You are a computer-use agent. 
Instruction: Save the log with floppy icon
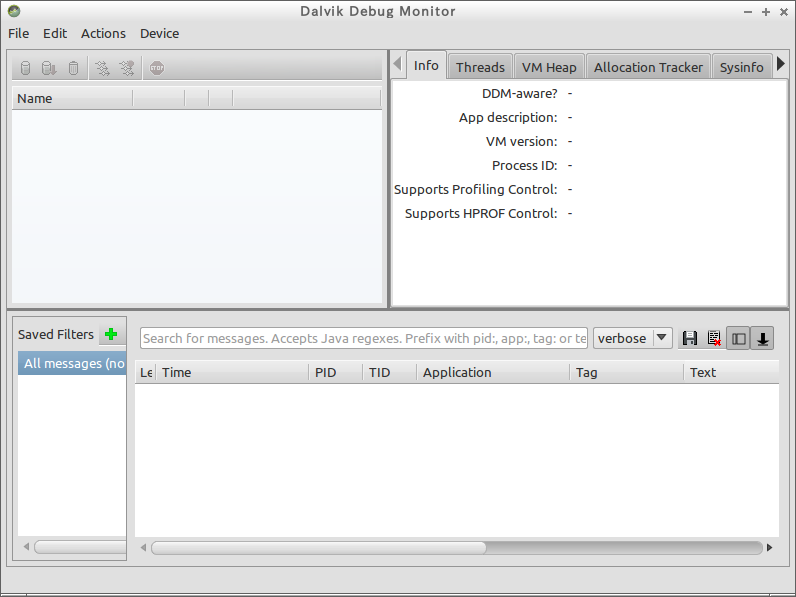click(x=690, y=338)
